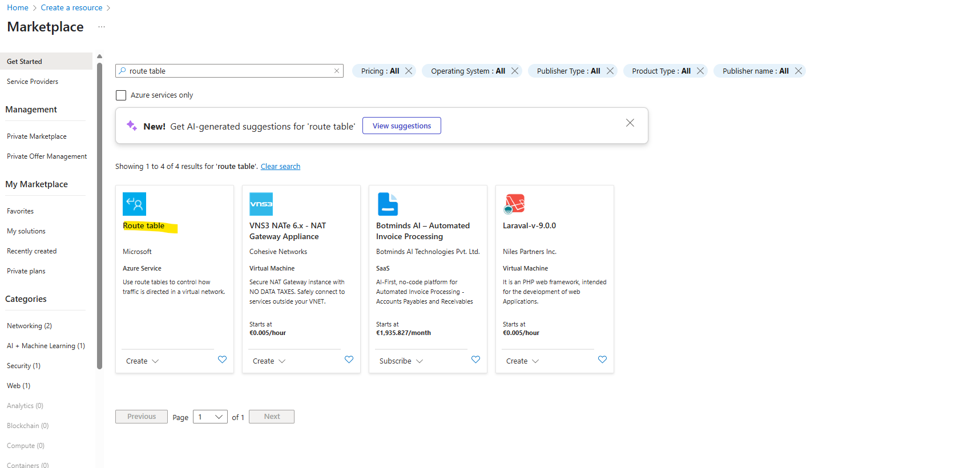The width and height of the screenshot is (980, 468).
Task: Open the Route table service icon
Action: 134,204
